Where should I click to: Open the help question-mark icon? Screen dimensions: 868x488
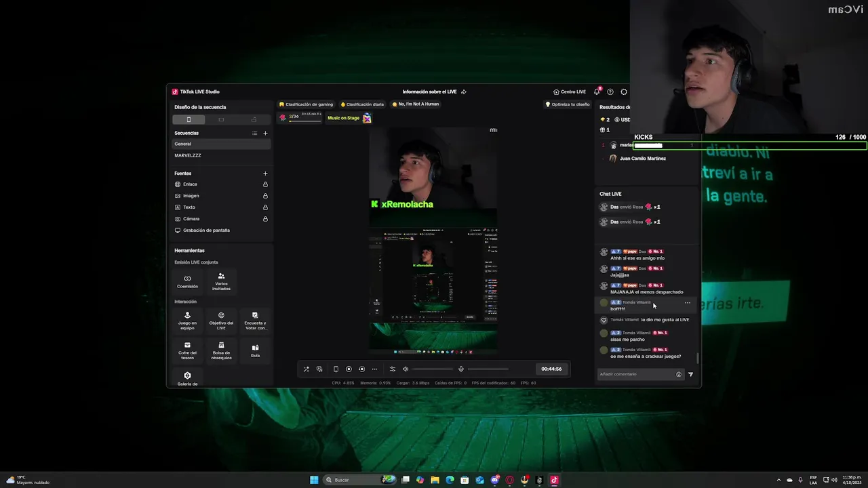610,91
